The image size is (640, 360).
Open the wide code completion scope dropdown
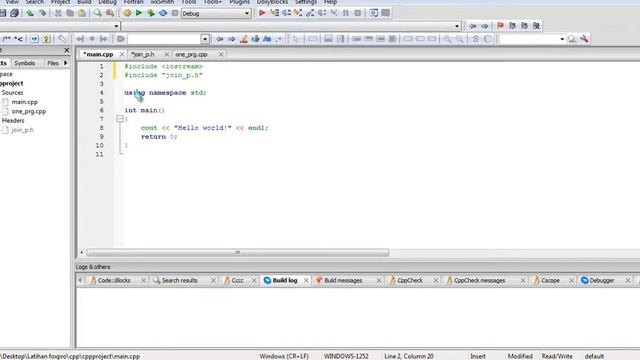[291, 26]
